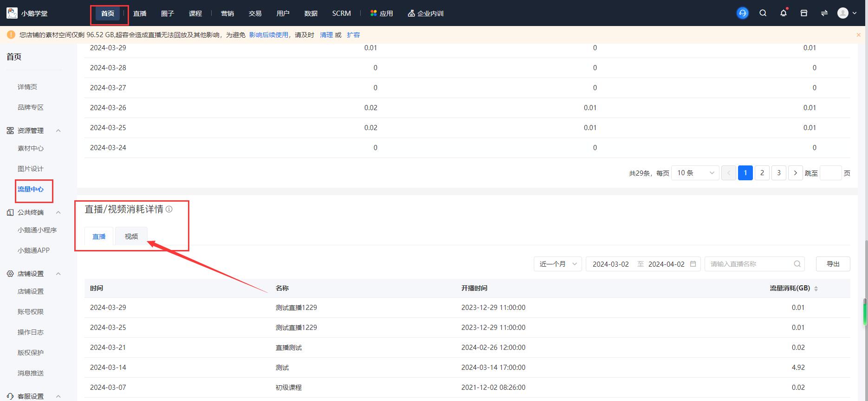
Task: Open the 课程 top menu
Action: (195, 13)
